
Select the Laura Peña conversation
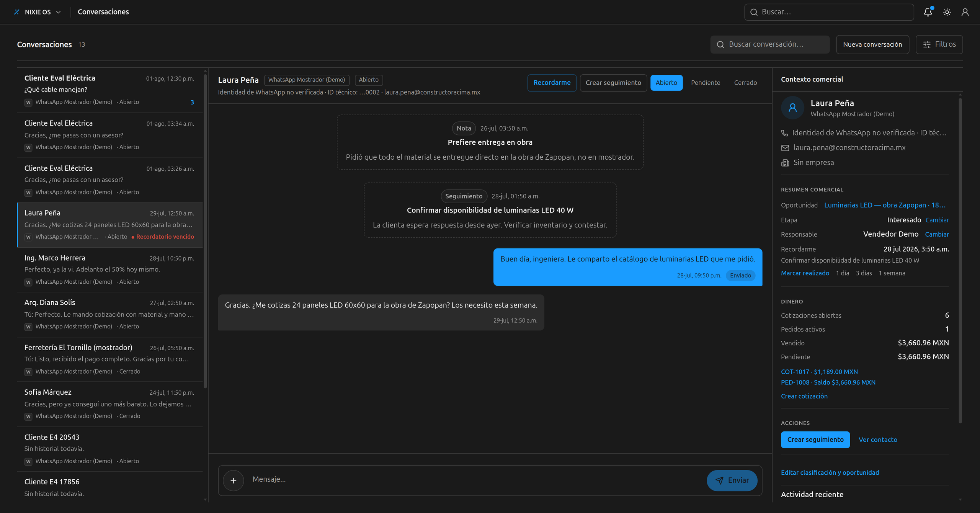pos(110,225)
